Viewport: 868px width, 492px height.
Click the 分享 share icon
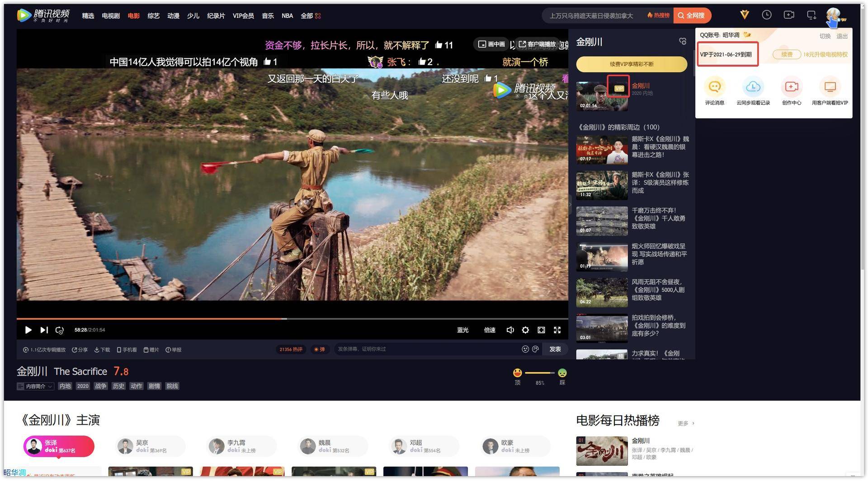click(81, 350)
